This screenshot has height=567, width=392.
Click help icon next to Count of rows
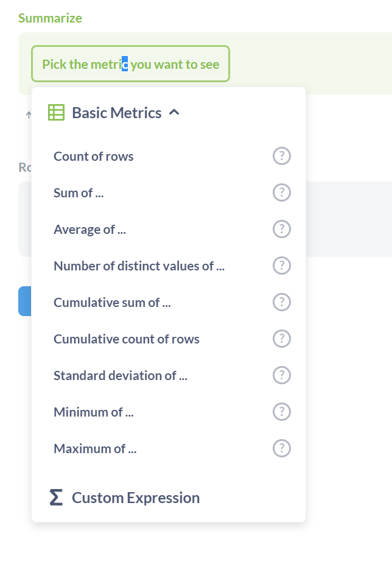click(281, 157)
